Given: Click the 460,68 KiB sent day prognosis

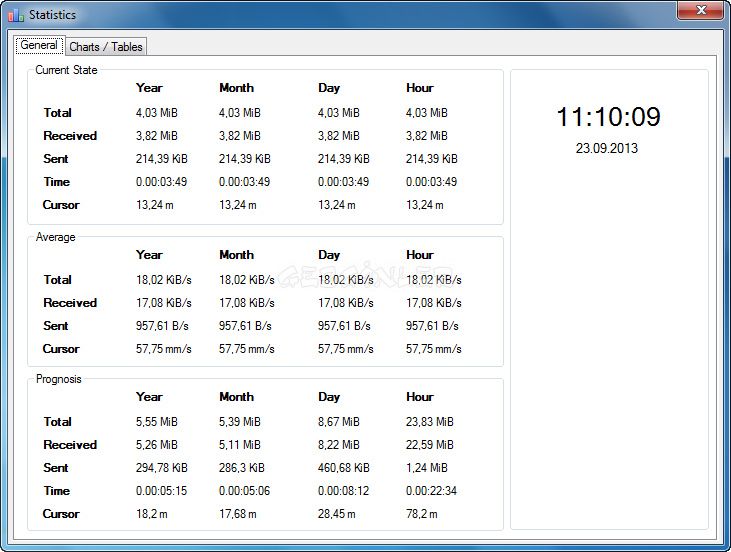Looking at the screenshot, I should (x=343, y=468).
